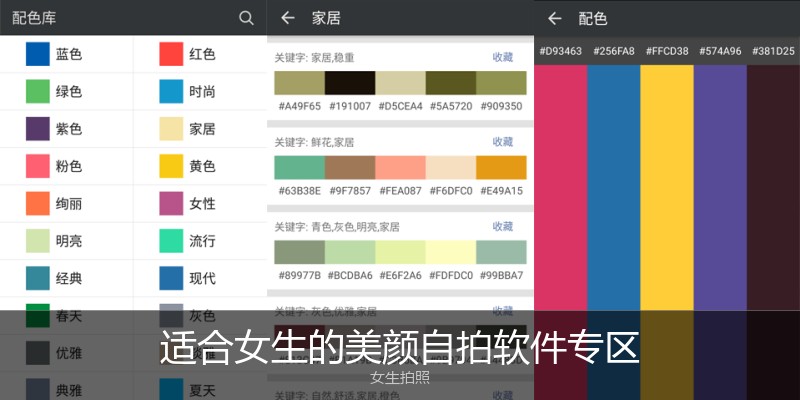
Task: Click 收藏 for the 鲜花,家居 palette
Action: point(503,142)
